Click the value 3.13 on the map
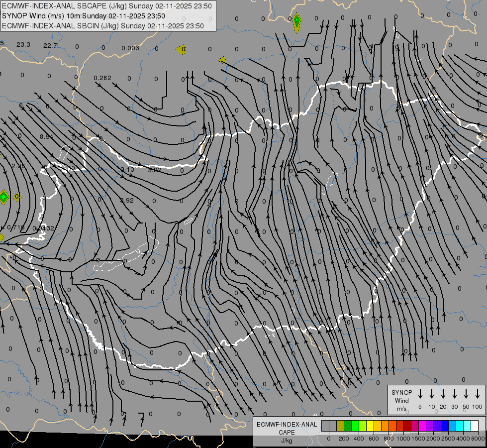The image size is (487, 448). pos(127,169)
